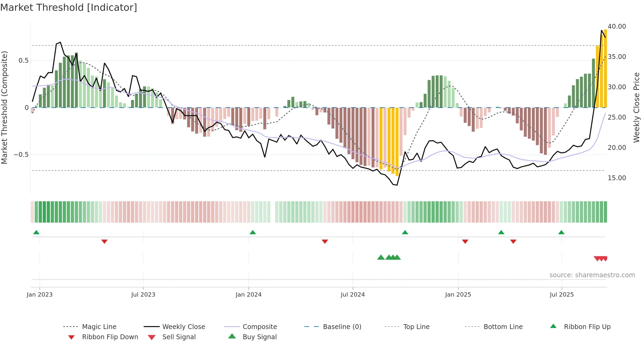This screenshot has height=362, width=644.
Task: Click the Jul 2023 x-axis label
Action: 143,295
